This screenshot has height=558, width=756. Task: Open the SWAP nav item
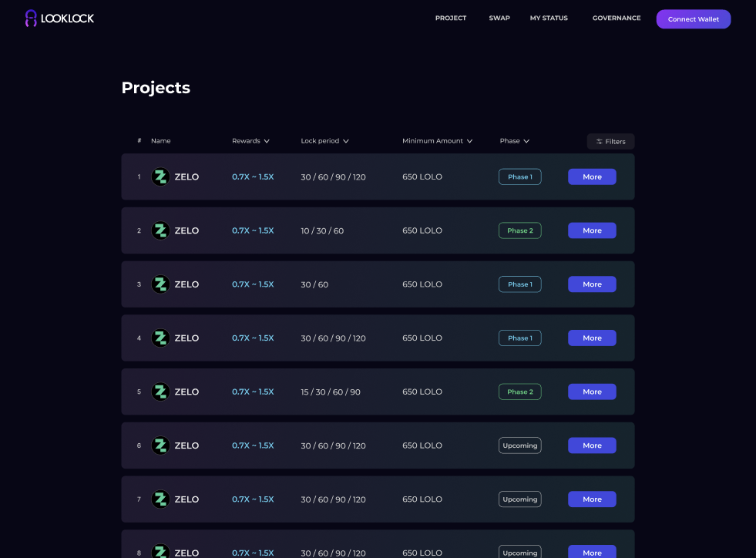[x=499, y=18]
